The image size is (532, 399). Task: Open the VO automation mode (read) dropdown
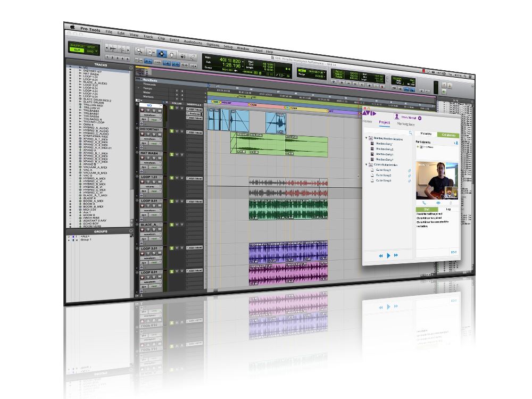[155, 120]
